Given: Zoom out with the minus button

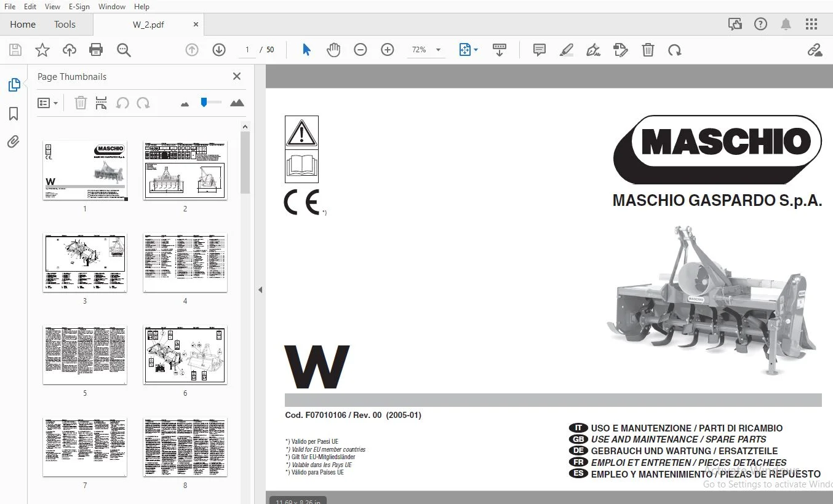Looking at the screenshot, I should pyautogui.click(x=361, y=50).
